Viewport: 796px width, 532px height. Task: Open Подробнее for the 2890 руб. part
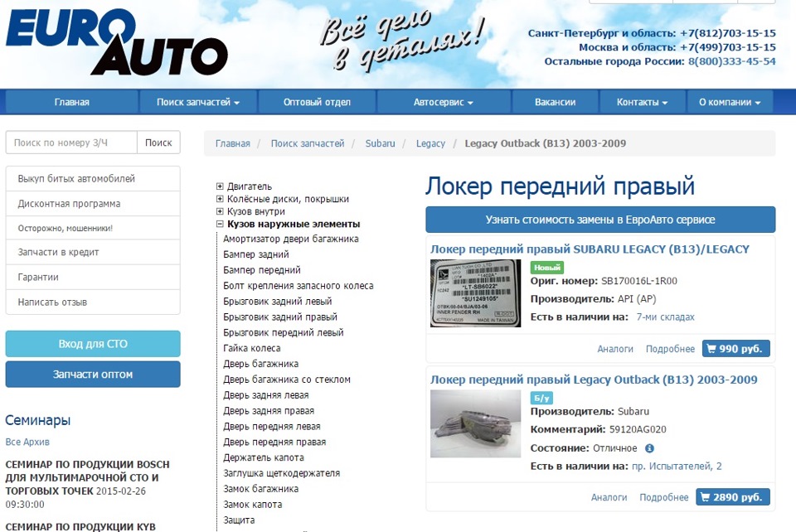664,497
